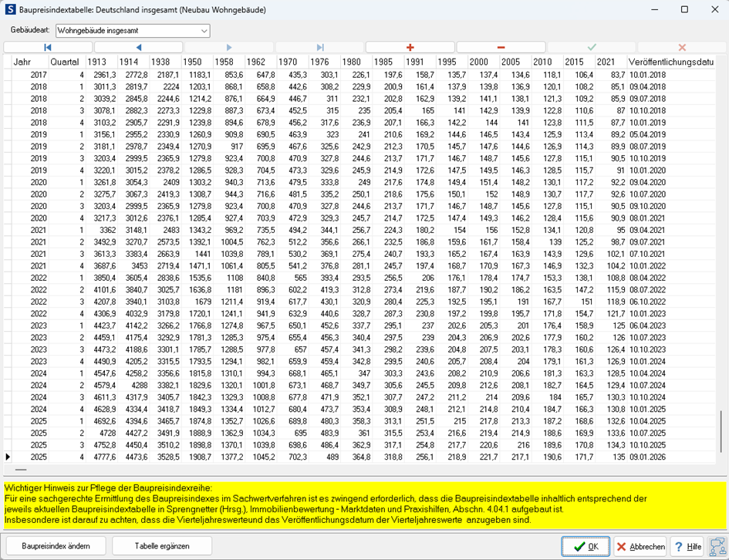Image resolution: width=729 pixels, height=560 pixels.
Task: Click the Veröffentlichungsdatum column header
Action: tap(670, 62)
